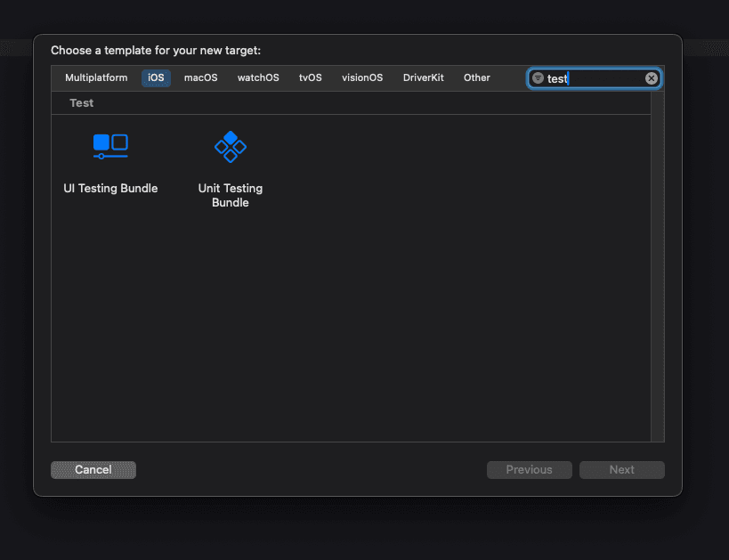The height and width of the screenshot is (560, 729).
Task: Switch to the Other templates tab
Action: click(x=476, y=77)
